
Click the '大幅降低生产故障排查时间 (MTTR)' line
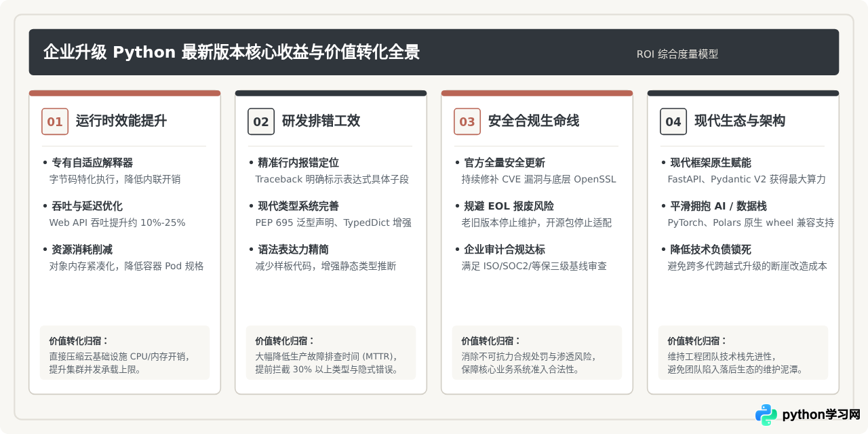327,356
